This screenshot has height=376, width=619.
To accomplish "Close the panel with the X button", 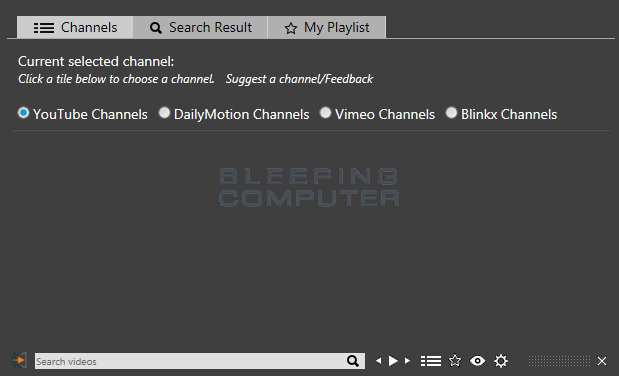I will coord(602,361).
